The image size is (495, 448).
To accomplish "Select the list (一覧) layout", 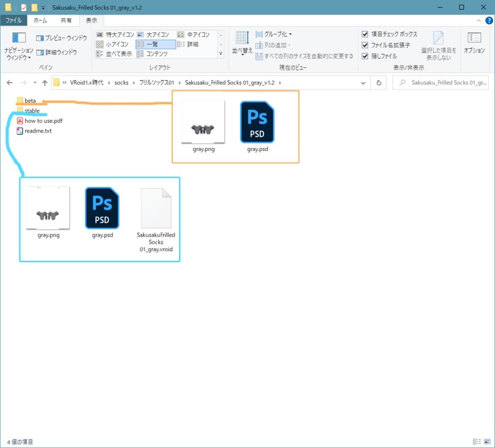I will [x=155, y=44].
